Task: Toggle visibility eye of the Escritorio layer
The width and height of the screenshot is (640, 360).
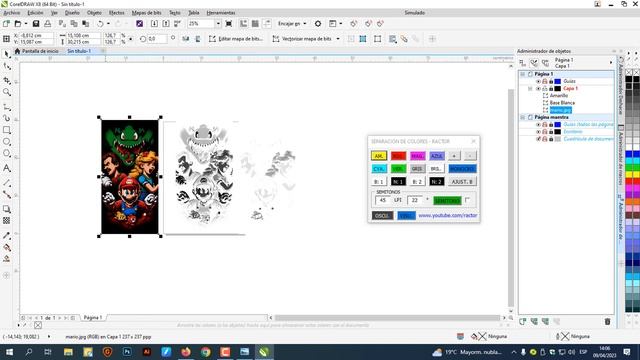Action: coord(538,132)
